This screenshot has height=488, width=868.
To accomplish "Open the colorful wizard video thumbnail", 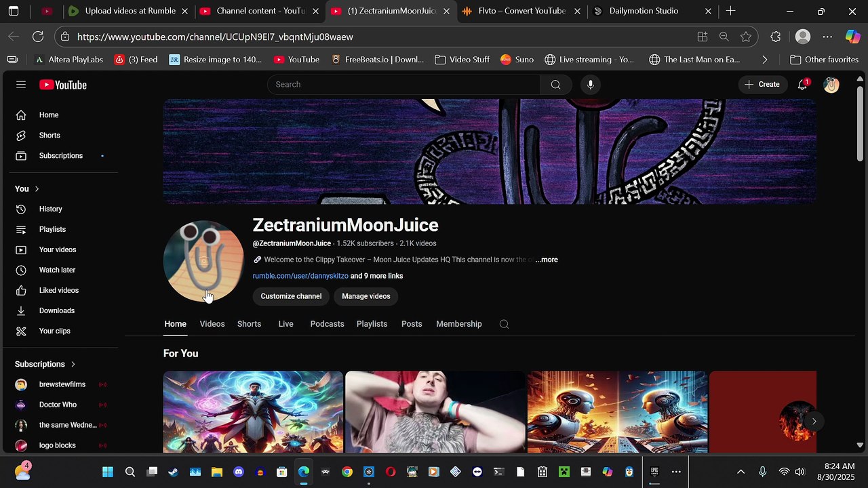I will point(253,411).
